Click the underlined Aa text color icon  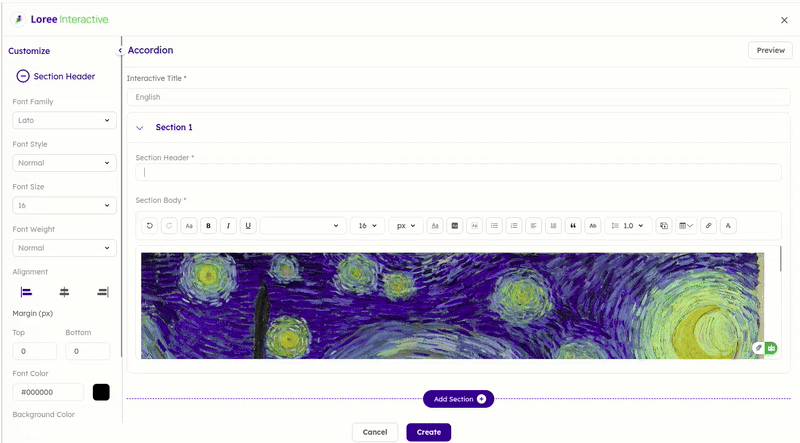(435, 226)
